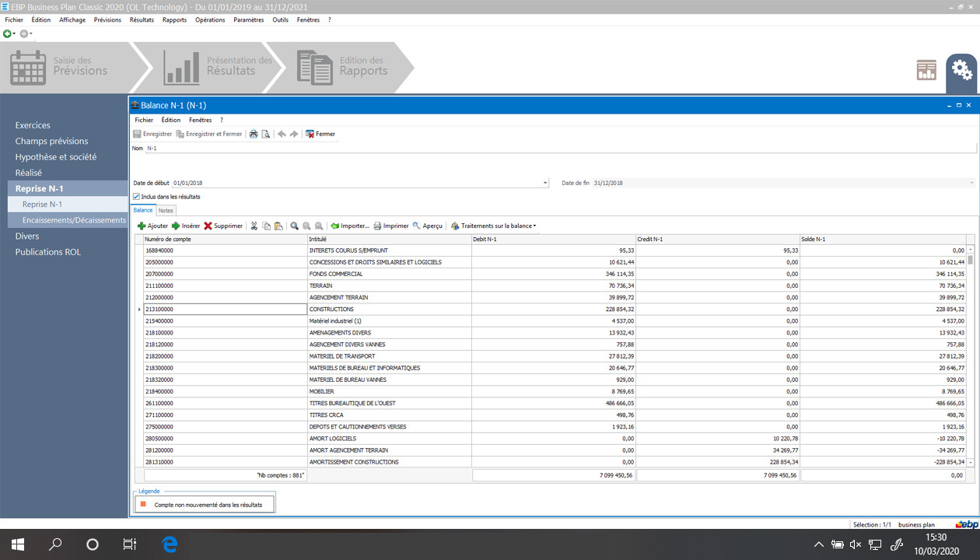Click the red X Supprimer icon

coord(208,226)
